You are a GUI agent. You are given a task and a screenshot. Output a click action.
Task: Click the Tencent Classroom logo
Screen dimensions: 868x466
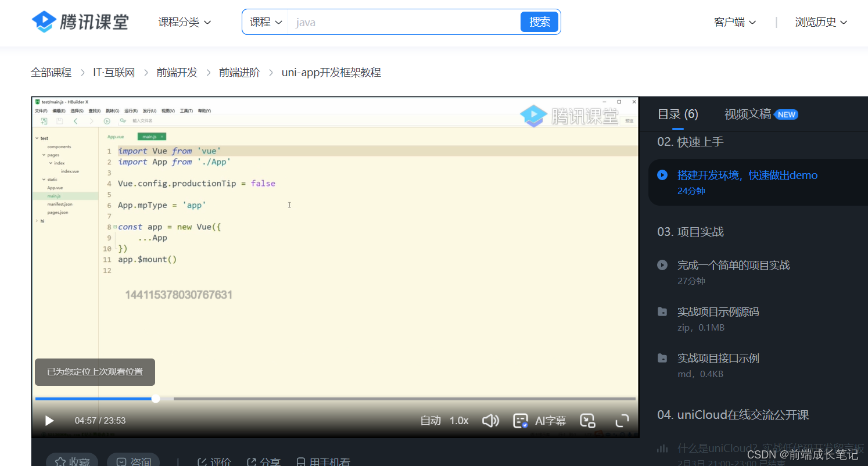[x=80, y=21]
